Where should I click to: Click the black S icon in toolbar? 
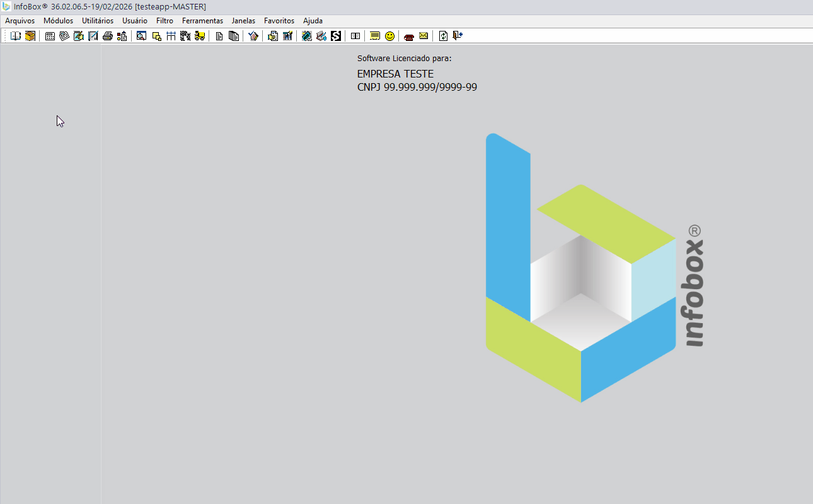click(336, 36)
